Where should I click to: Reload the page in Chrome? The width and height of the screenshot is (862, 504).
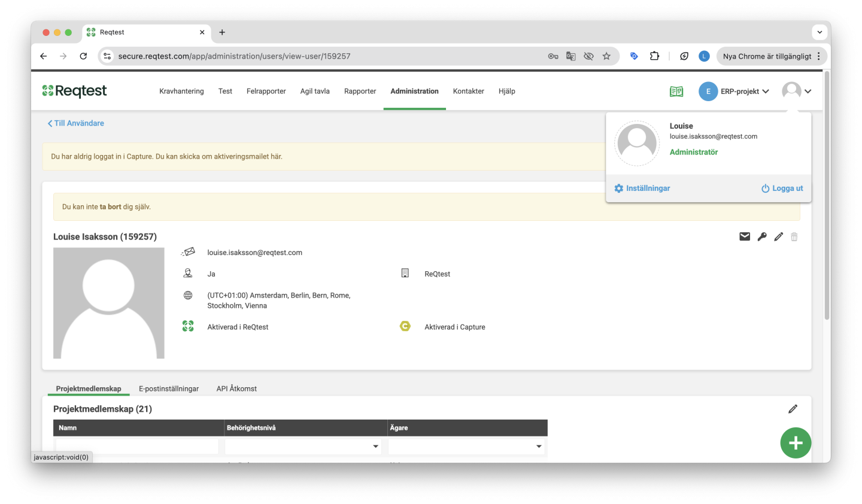[x=83, y=56]
